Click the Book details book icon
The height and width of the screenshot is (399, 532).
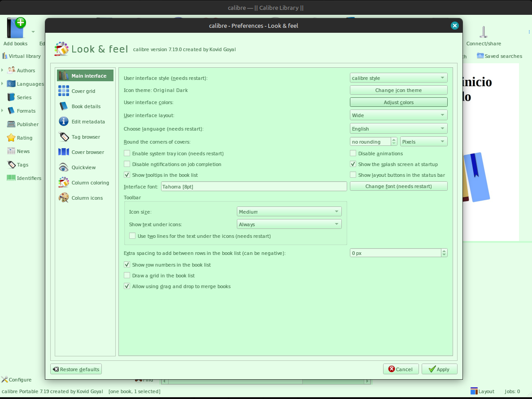click(63, 106)
